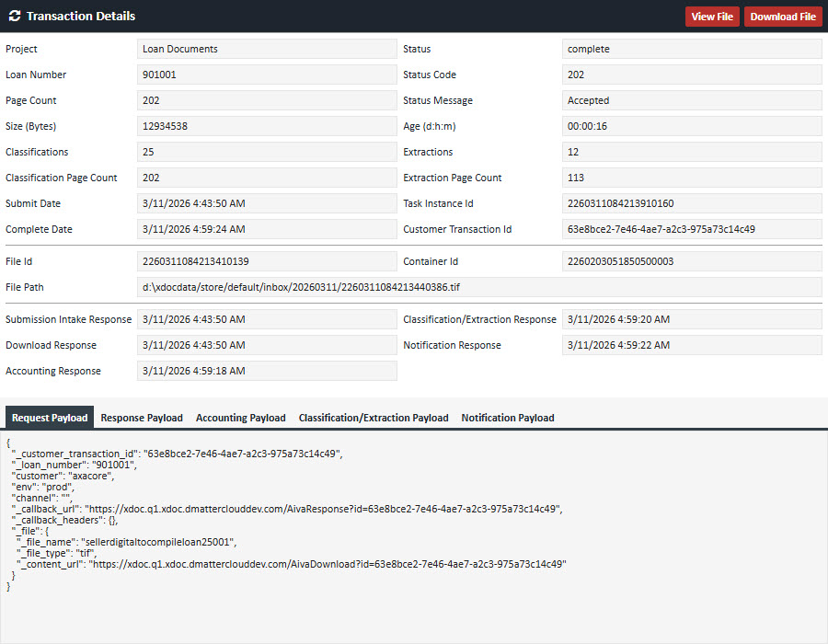Click the Customer Transaction Id field
Viewport: 828px width, 644px height.
click(x=692, y=229)
